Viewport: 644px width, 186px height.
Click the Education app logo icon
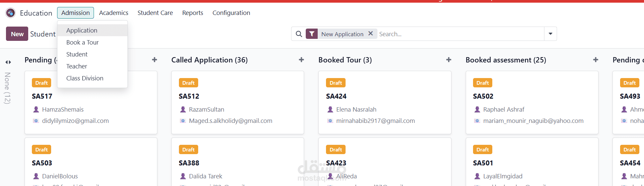(x=11, y=13)
